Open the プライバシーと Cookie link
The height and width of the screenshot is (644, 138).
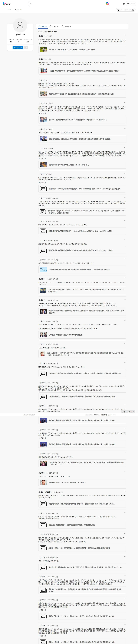click(x=92, y=415)
